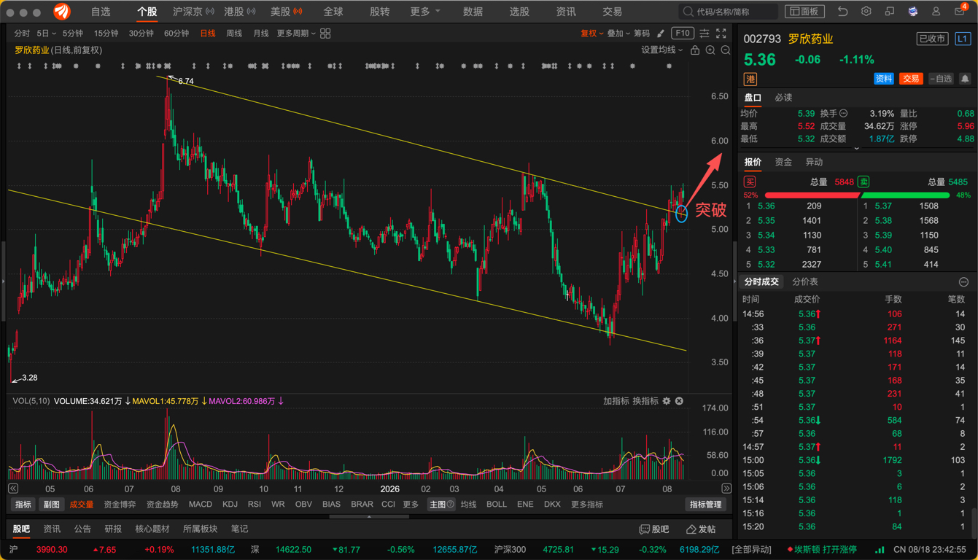Open the 港股 market tab
978x560 pixels.
239,12
